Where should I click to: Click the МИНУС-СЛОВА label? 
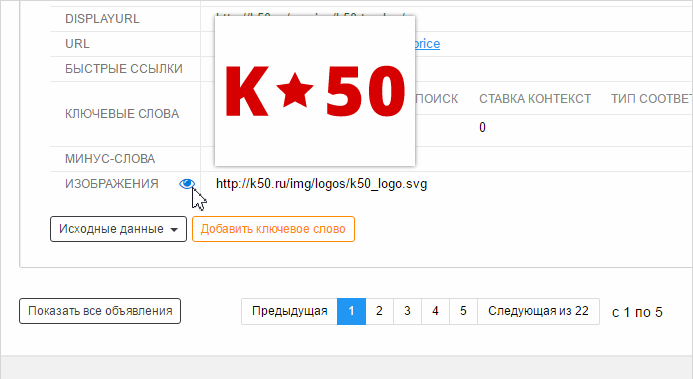(x=110, y=159)
